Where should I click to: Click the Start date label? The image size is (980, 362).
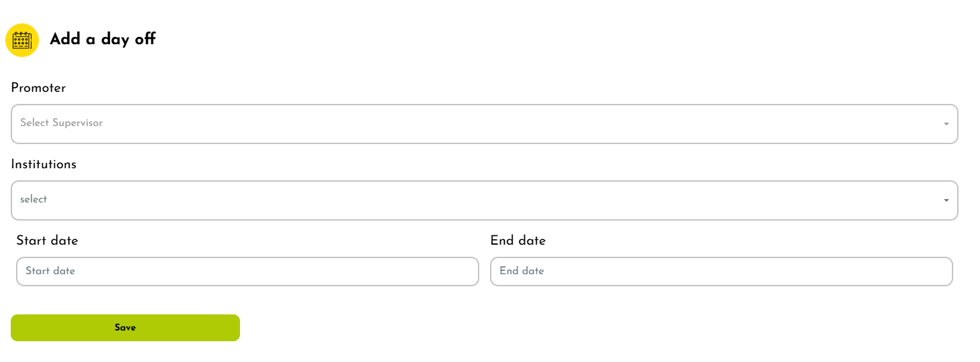[x=47, y=241]
